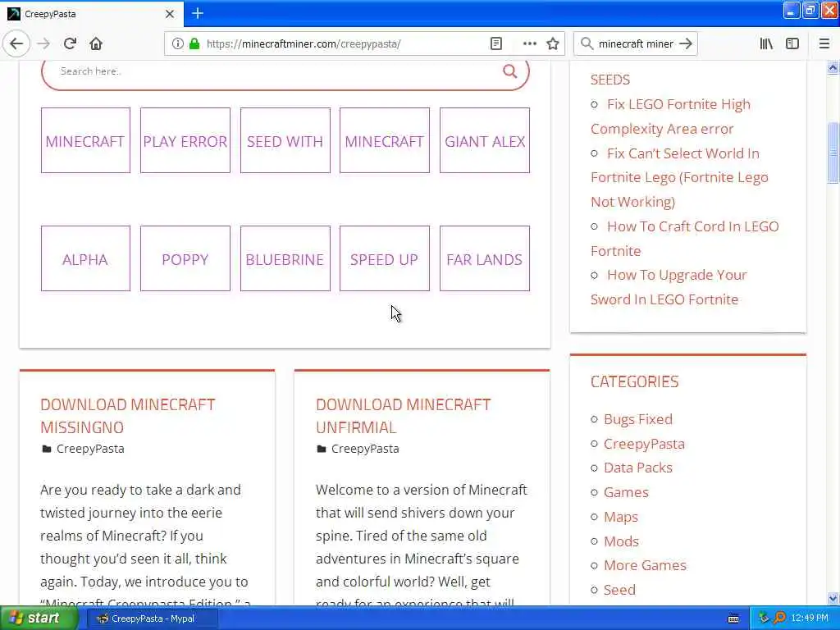Open Mods category
840x630 pixels.
pos(622,541)
